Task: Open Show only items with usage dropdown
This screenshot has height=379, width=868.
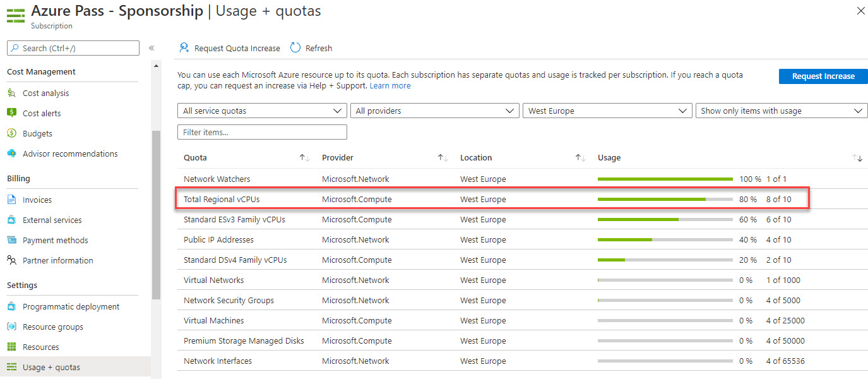Action: click(782, 111)
